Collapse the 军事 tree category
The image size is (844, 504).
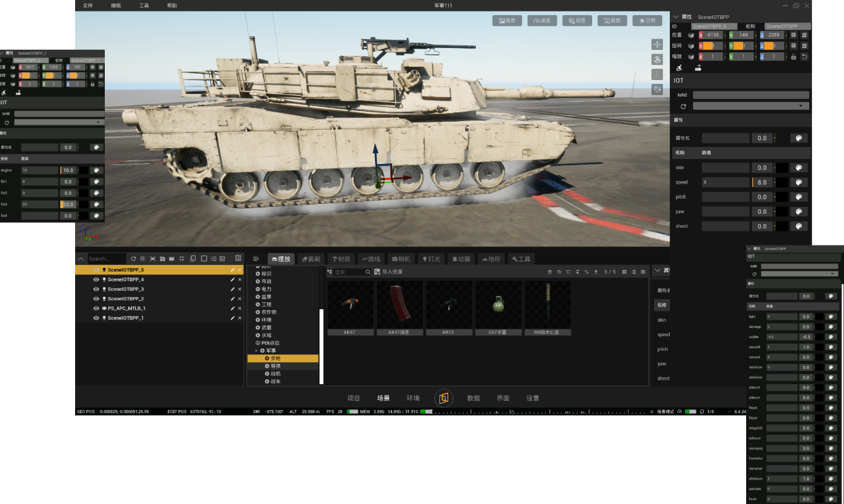pos(256,351)
